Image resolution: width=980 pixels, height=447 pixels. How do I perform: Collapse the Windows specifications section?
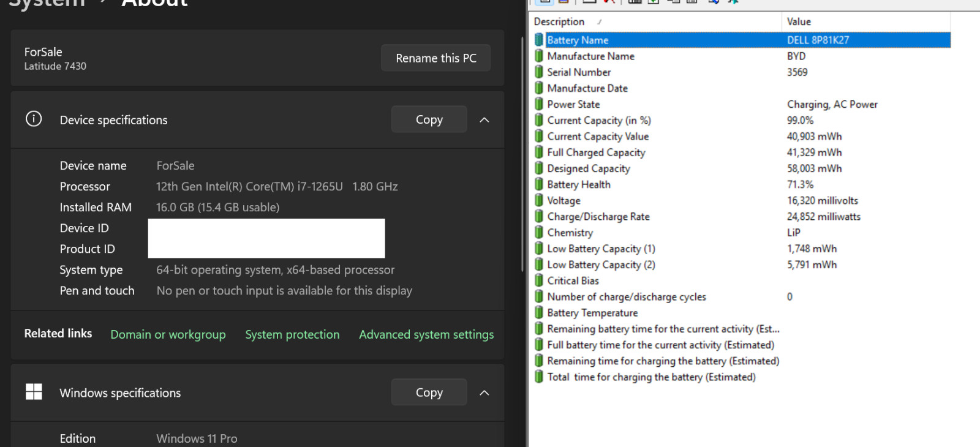point(484,393)
